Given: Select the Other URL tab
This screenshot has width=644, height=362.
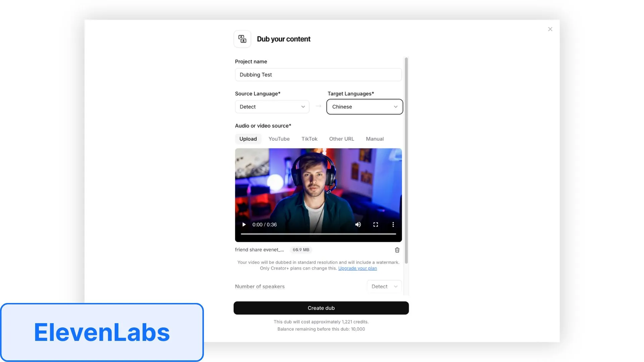Looking at the screenshot, I should 341,139.
